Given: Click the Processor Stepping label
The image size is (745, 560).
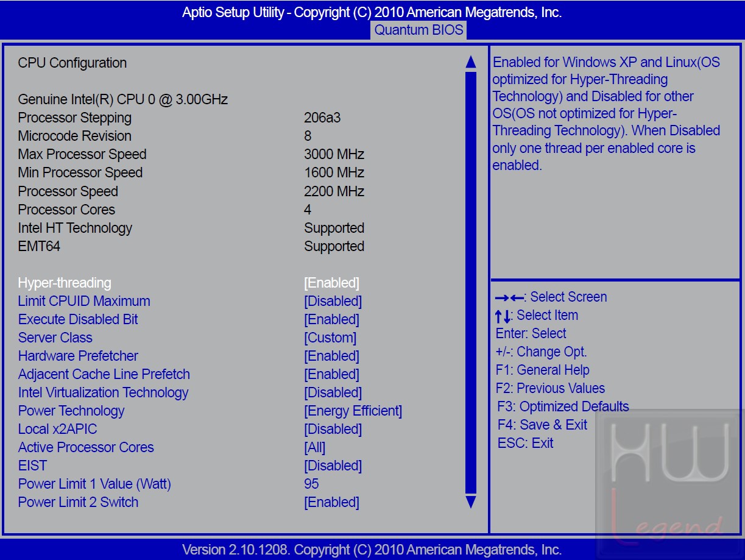Looking at the screenshot, I should [x=75, y=118].
